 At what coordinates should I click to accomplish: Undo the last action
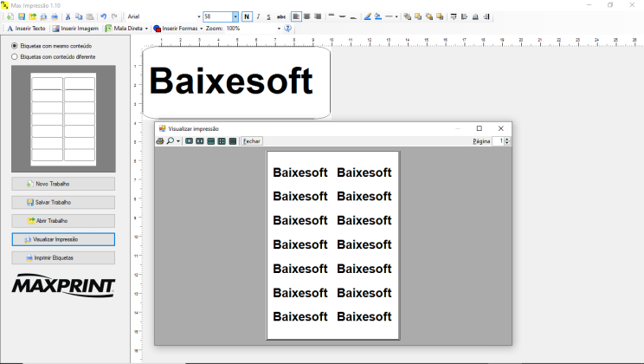[x=104, y=16]
